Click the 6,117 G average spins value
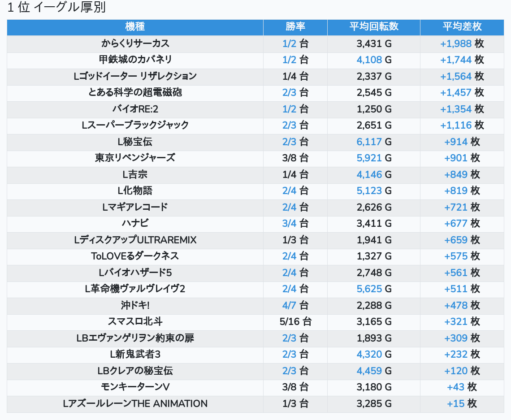Viewport: 511px width, 420px height. point(369,142)
